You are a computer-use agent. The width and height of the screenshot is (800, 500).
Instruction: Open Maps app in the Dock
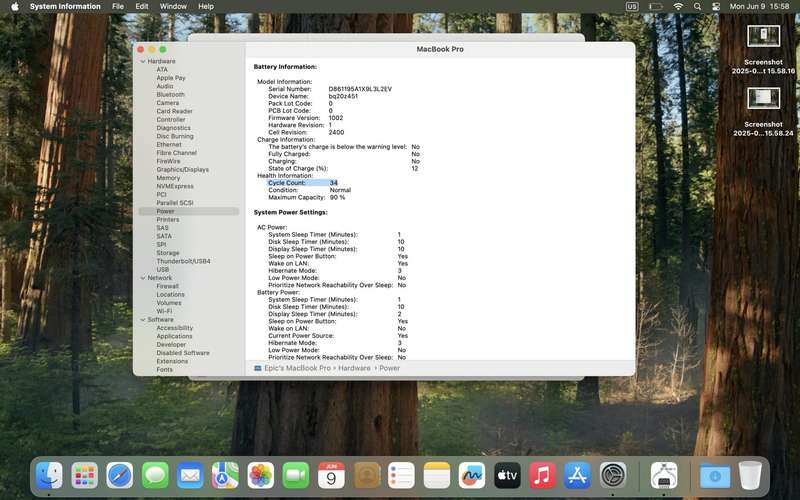(226, 476)
